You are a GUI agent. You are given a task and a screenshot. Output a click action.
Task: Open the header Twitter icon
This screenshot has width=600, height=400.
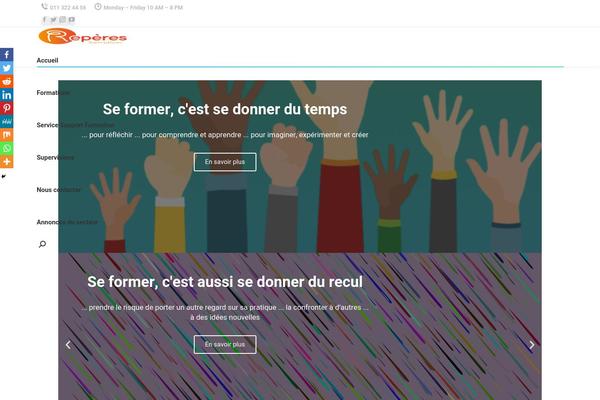click(54, 20)
